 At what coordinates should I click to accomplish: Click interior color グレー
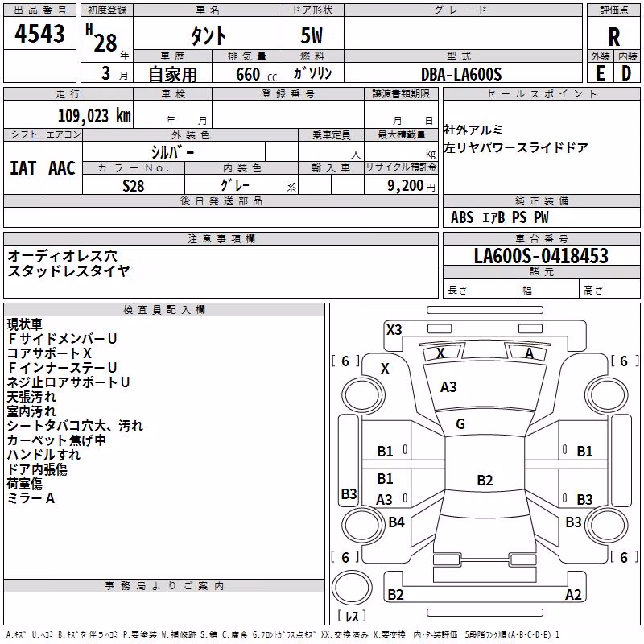pos(234,185)
